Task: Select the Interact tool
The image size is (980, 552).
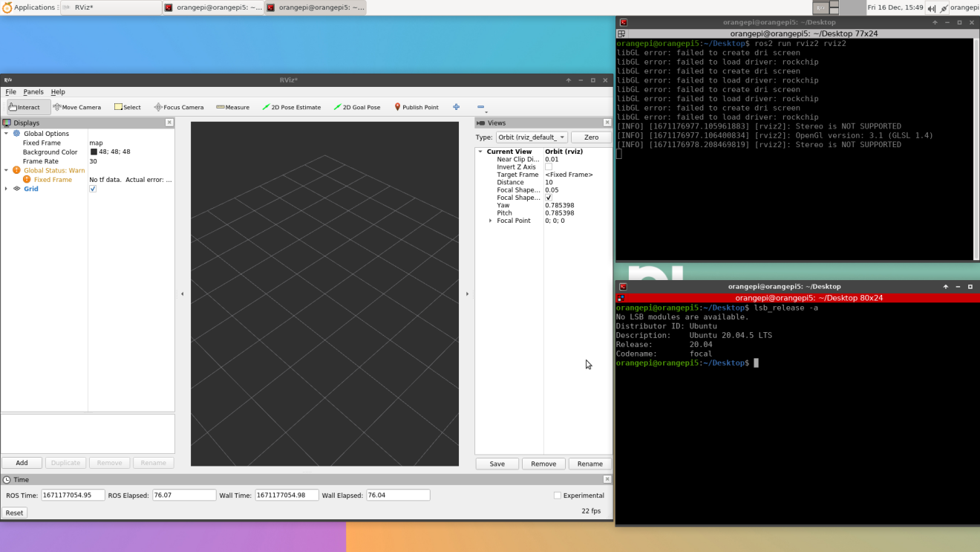Action: tap(28, 107)
